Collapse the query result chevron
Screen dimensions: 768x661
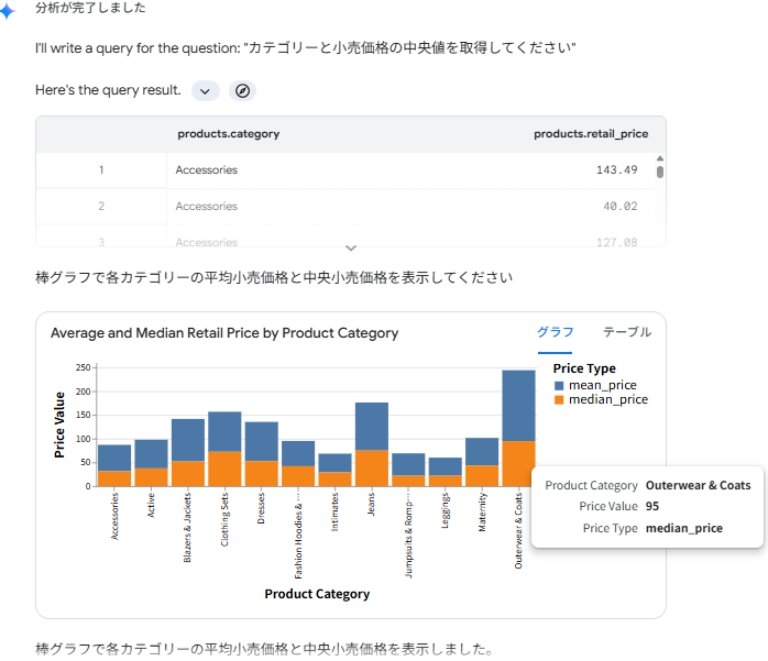tap(205, 91)
